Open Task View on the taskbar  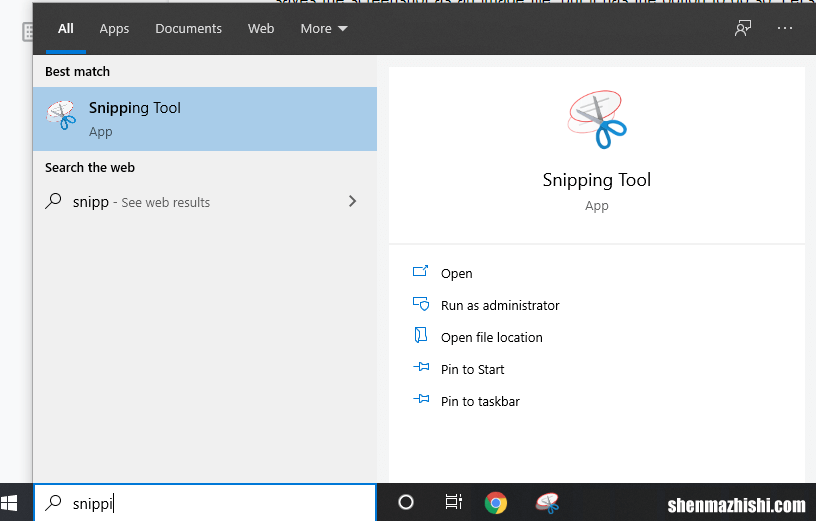453,502
